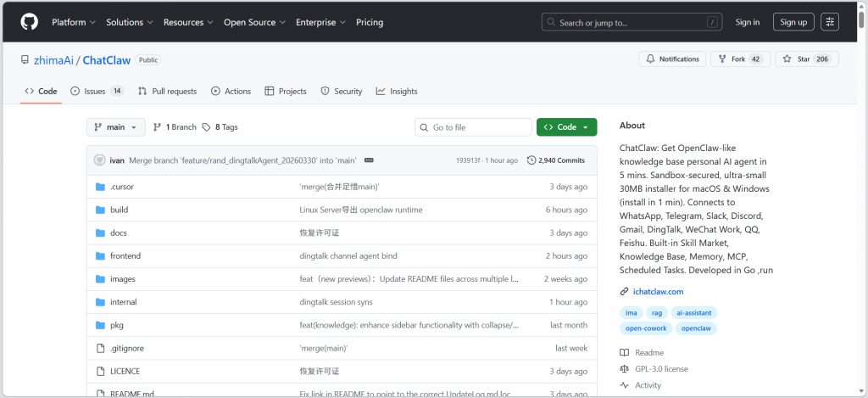This screenshot has height=398, width=868.
Task: Open the internal folder icon
Action: [100, 302]
